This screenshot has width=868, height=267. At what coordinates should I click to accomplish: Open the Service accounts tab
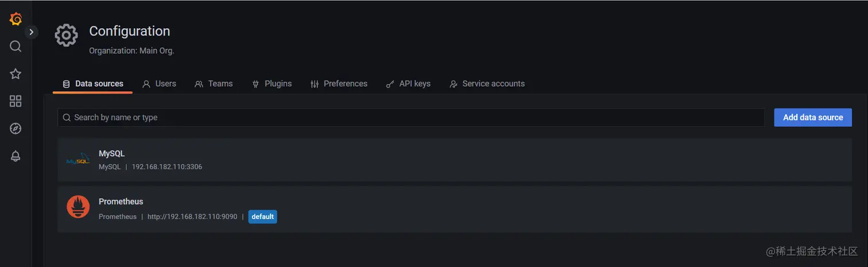tap(487, 84)
